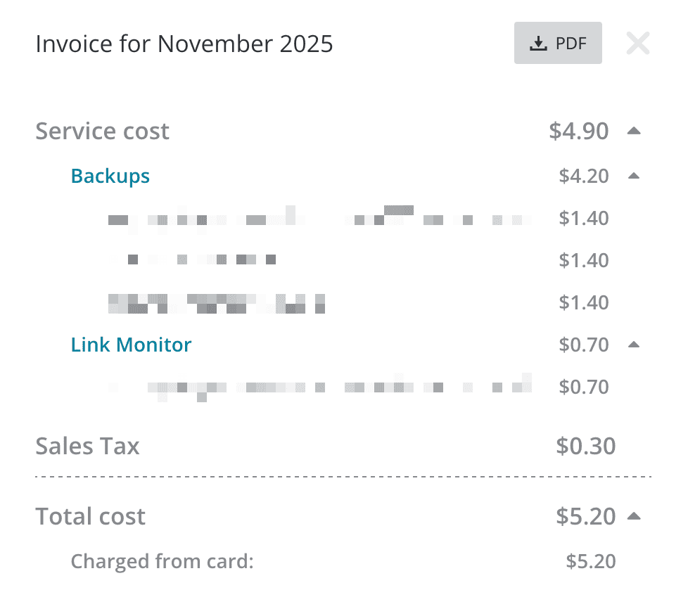Screen dimensions: 688x616
Task: Open the Link Monitor link
Action: (131, 345)
